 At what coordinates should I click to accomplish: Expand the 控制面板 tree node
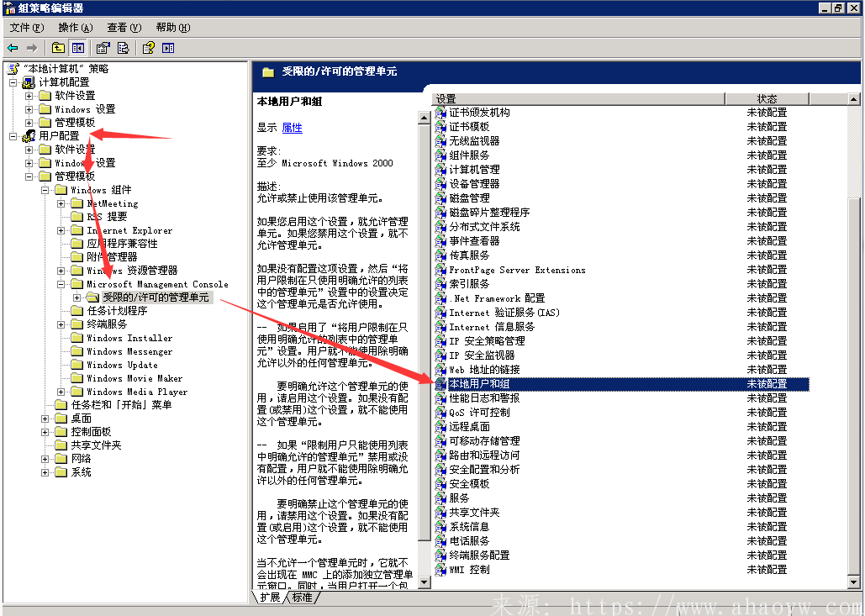coord(45,432)
